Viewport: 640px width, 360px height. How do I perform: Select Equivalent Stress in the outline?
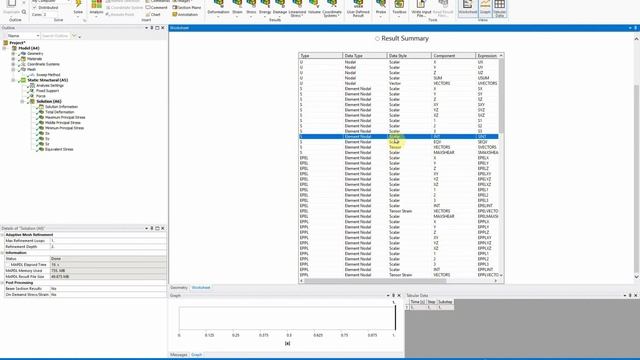pos(59,149)
